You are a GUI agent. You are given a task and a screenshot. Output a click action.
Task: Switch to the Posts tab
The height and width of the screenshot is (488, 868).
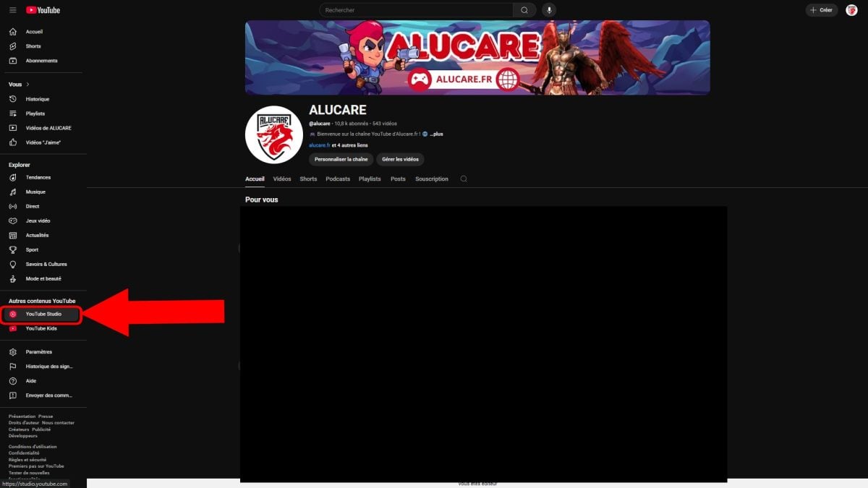(398, 179)
